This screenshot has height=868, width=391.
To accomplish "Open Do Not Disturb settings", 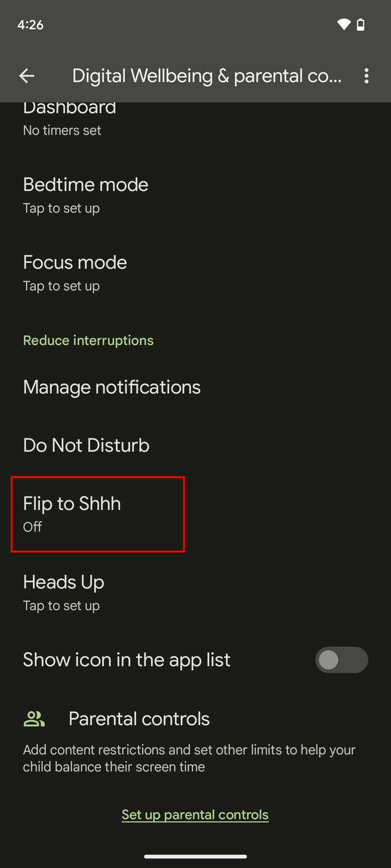I will point(86,445).
